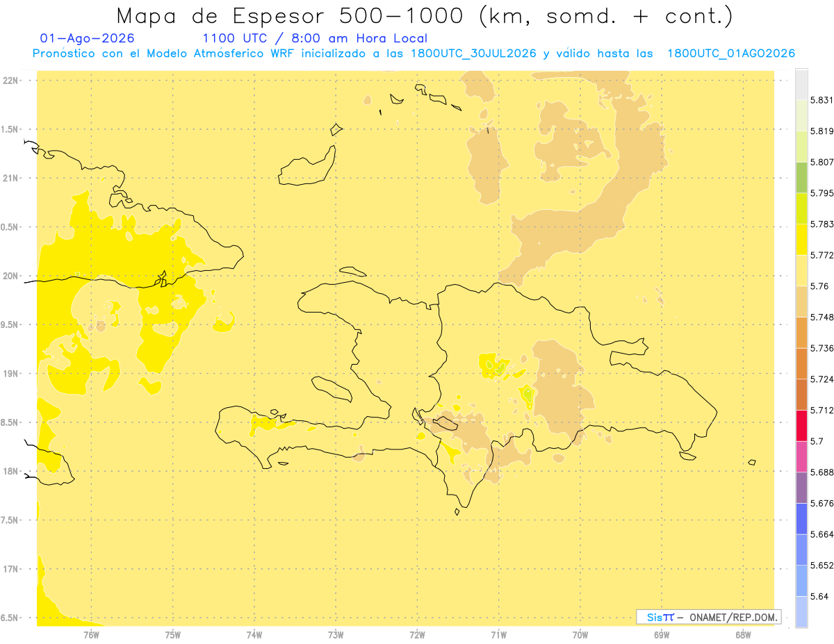Click legend value '5.64'
Image resolution: width=834 pixels, height=644 pixels.
tap(819, 596)
